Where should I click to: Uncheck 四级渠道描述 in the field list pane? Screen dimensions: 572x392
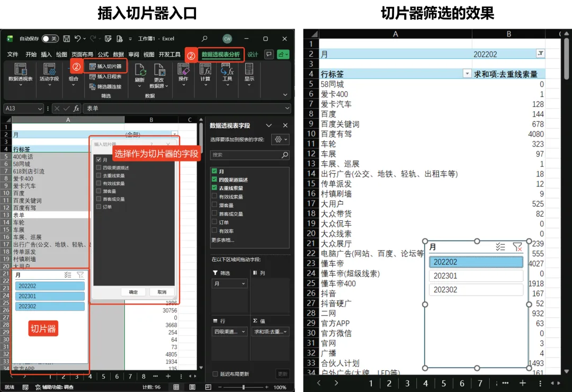pyautogui.click(x=214, y=179)
